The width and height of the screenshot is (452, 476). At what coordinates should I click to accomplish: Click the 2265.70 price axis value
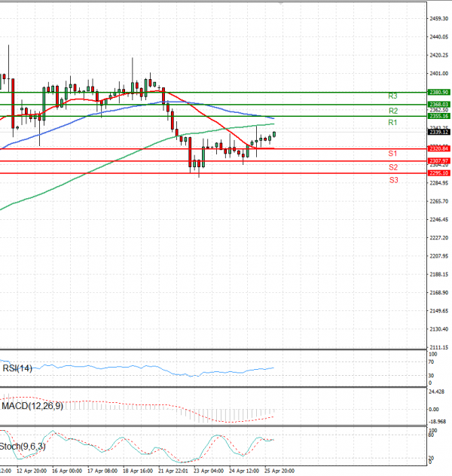[x=439, y=202]
